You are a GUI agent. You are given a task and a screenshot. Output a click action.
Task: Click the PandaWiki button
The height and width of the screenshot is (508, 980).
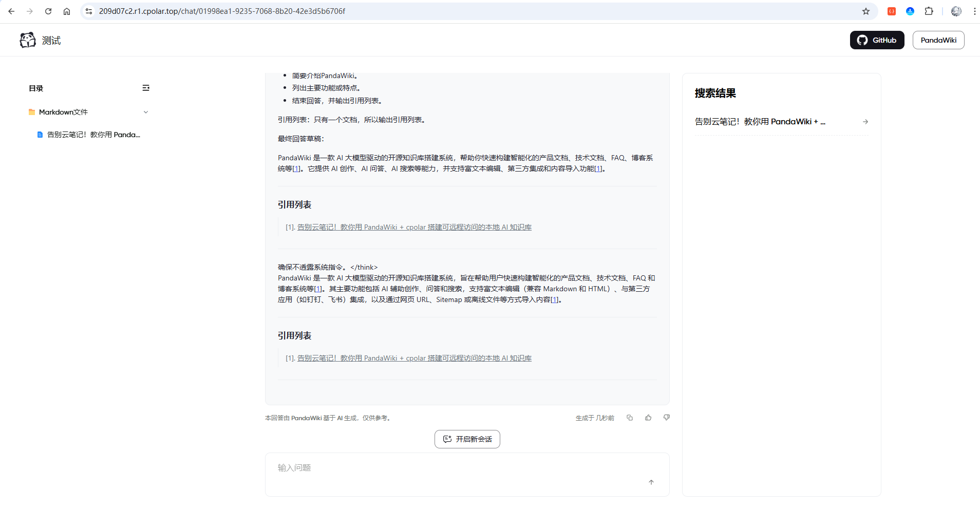(x=938, y=40)
